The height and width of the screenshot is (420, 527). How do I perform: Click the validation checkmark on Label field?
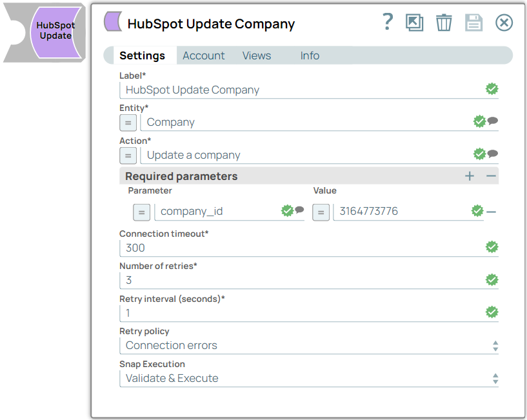point(492,89)
